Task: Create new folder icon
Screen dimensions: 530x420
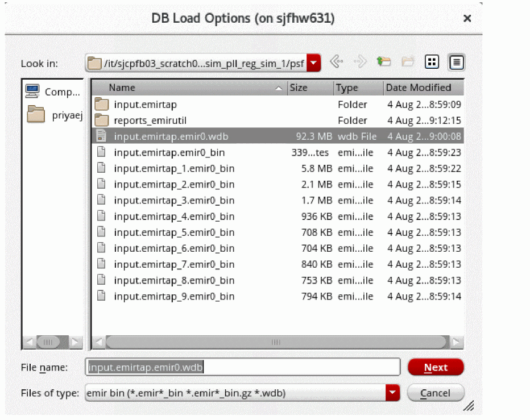Action: click(x=408, y=62)
